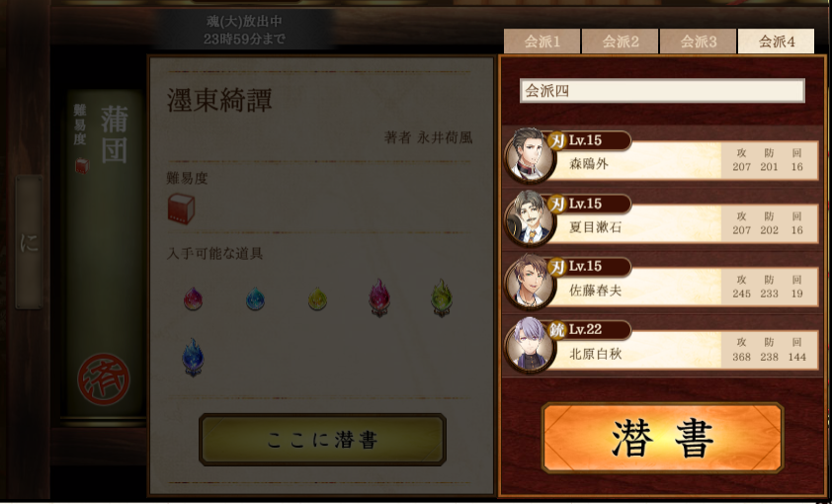Click the ここに潜書 button
Image resolution: width=832 pixels, height=504 pixels.
coord(322,440)
